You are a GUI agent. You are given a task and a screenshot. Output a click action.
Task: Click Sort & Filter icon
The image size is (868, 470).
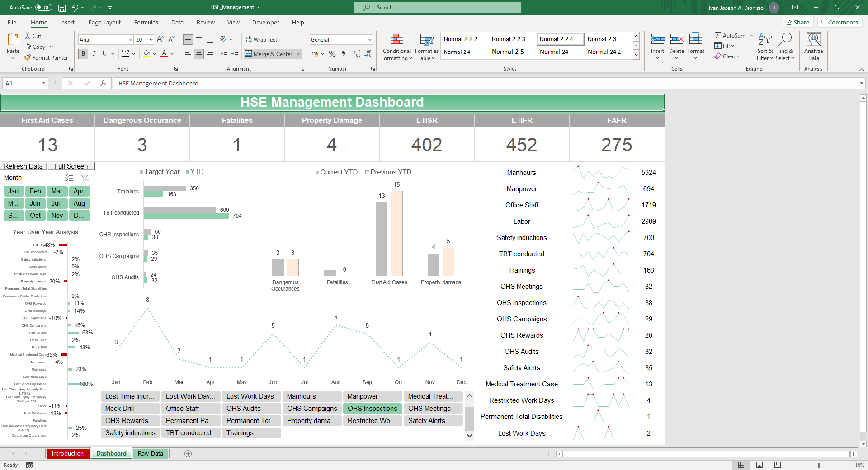(x=765, y=40)
